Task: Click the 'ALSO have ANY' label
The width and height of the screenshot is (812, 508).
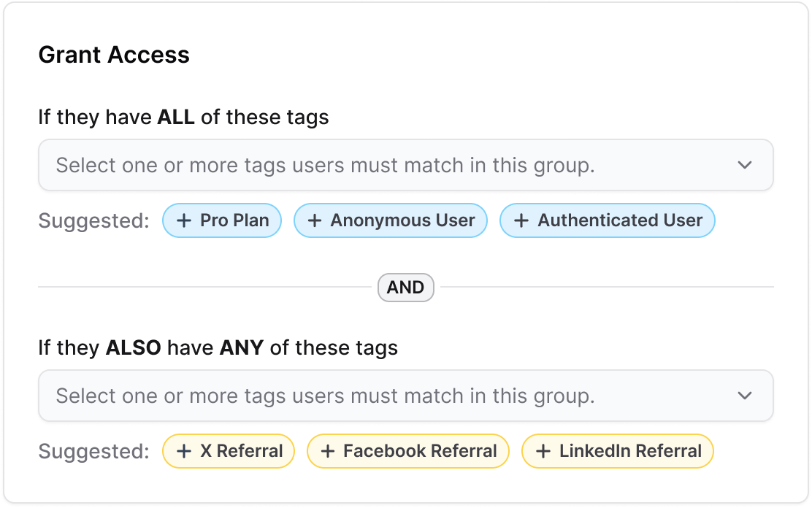Action: (x=218, y=347)
